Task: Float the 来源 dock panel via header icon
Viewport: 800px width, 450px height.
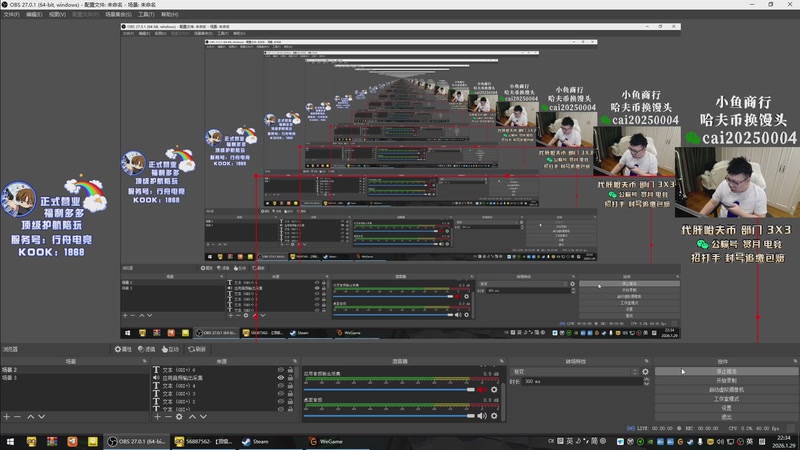Action: 295,361
